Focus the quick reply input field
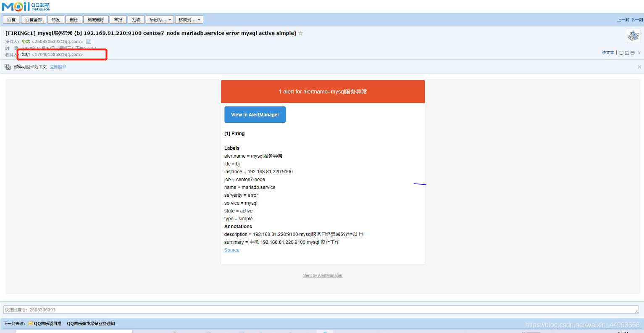 click(321, 310)
